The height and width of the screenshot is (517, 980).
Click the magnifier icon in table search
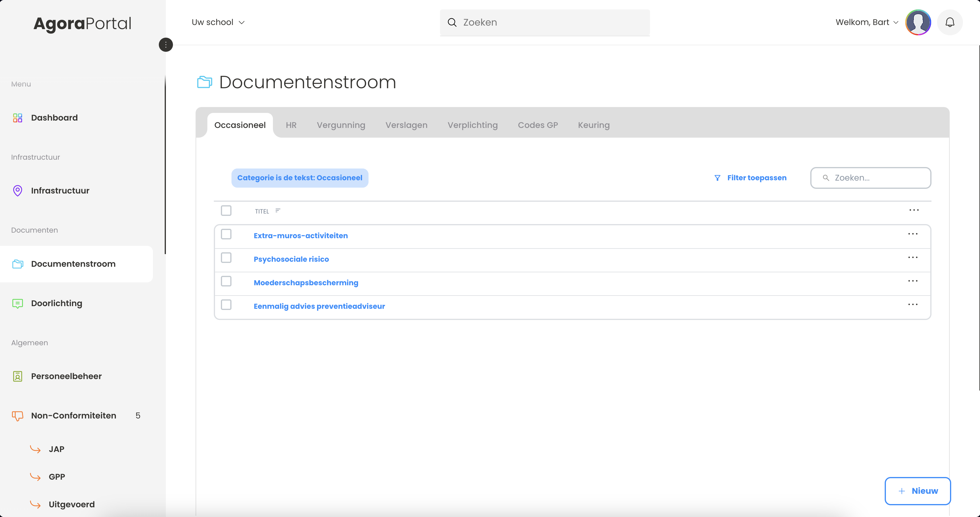826,178
